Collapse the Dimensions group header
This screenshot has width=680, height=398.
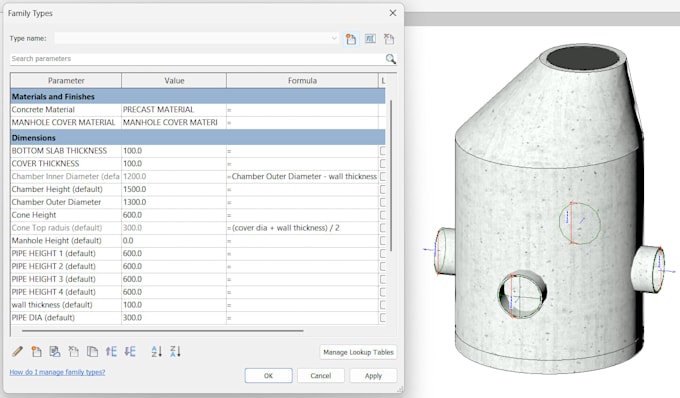click(198, 138)
